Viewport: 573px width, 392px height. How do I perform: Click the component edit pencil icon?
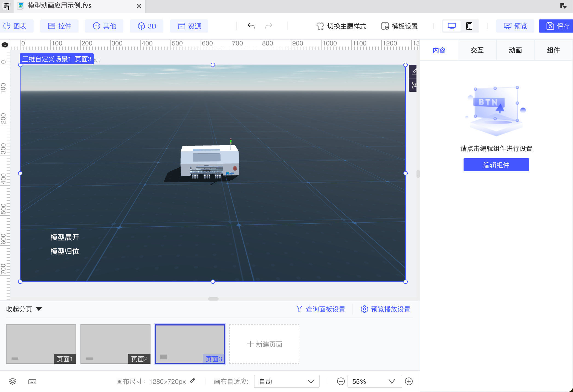pyautogui.click(x=414, y=72)
